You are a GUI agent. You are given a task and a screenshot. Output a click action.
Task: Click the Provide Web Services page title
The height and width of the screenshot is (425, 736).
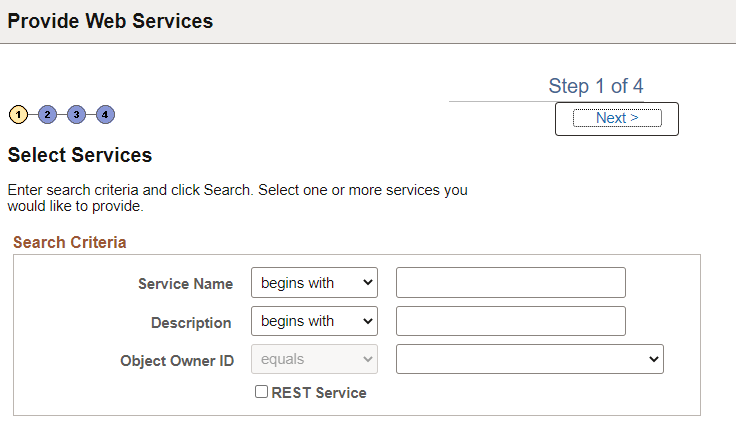click(110, 21)
